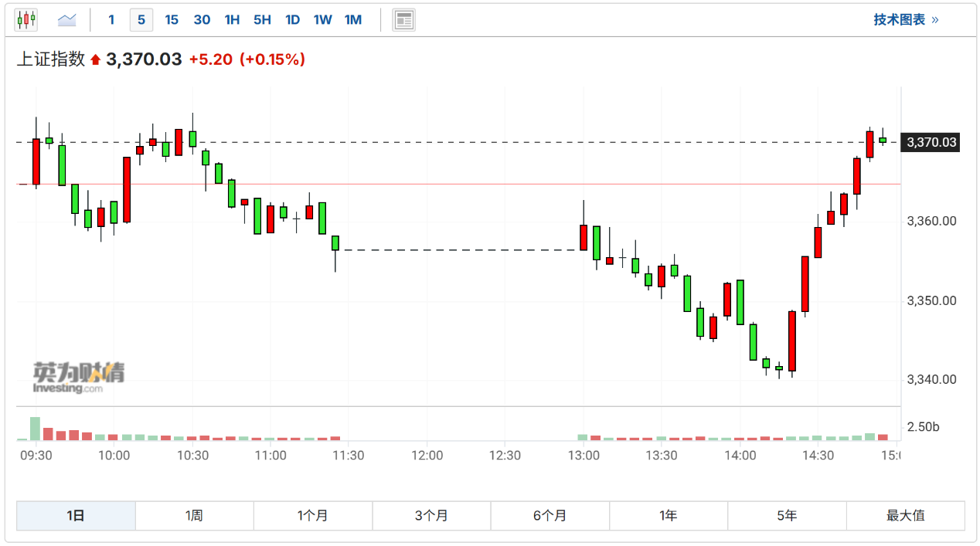Screen dimensions: 980x546
Task: Click the 13:00 time axis label
Action: tap(584, 456)
